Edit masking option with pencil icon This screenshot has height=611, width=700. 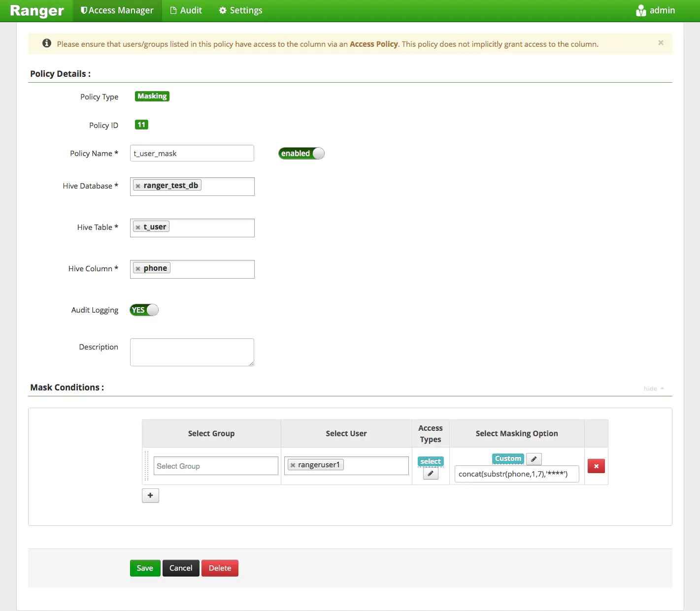click(x=534, y=459)
